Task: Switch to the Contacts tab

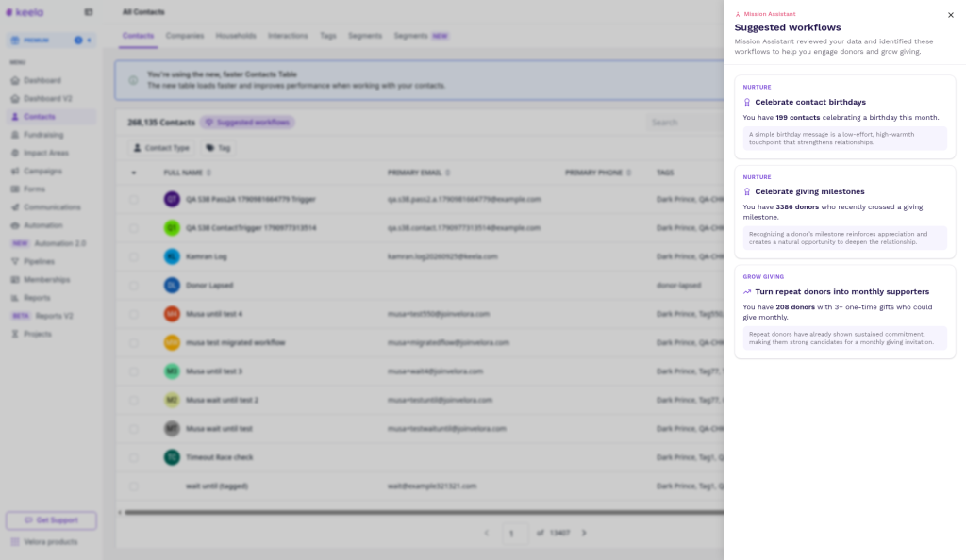Action: 138,36
